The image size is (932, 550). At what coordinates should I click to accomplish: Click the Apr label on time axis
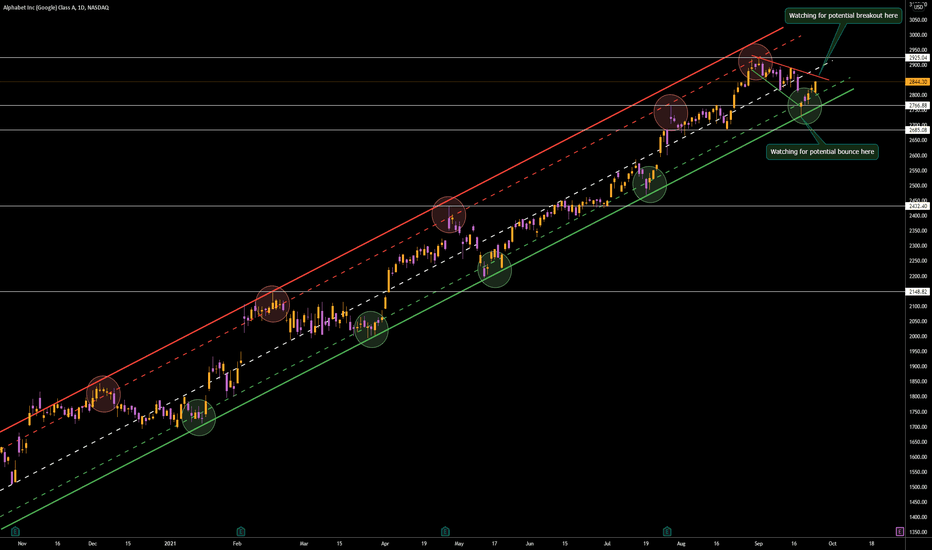[385, 543]
